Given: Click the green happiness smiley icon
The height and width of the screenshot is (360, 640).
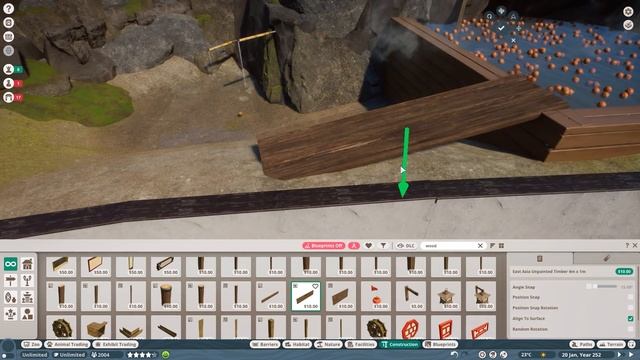Looking at the screenshot, I should tap(166, 355).
